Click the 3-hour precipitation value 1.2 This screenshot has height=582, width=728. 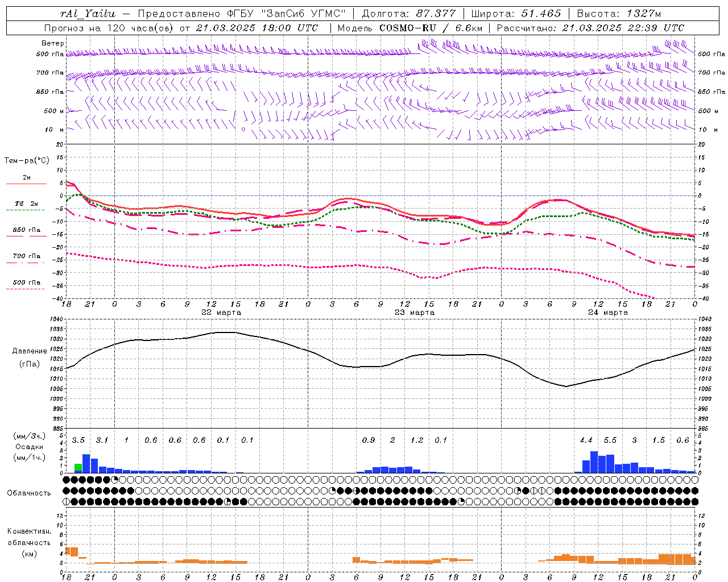[x=417, y=440]
